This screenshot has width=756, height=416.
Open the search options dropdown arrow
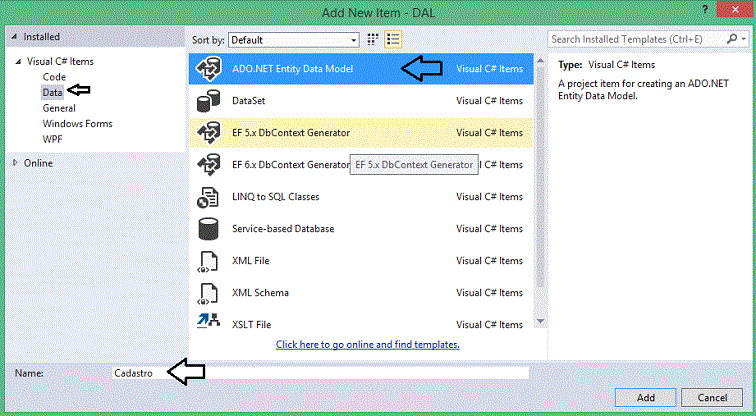click(744, 39)
